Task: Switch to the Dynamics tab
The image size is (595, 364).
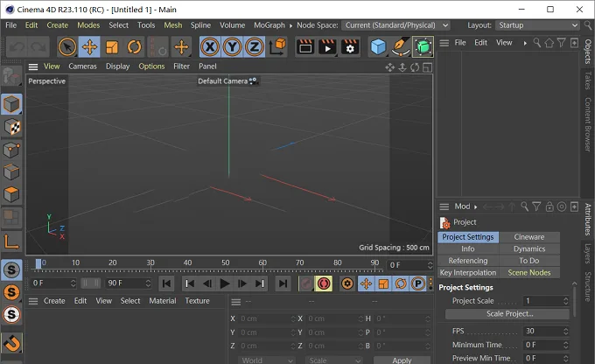Action: pyautogui.click(x=529, y=249)
